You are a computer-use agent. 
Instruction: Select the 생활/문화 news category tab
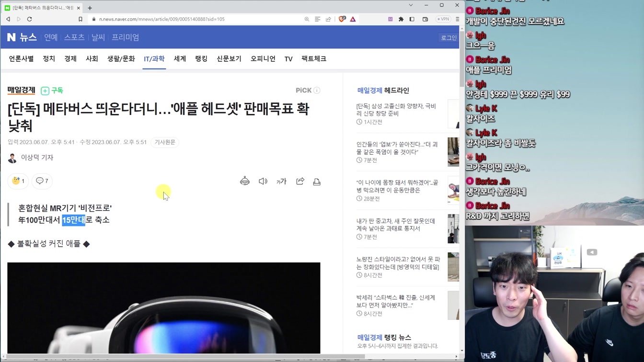tap(121, 58)
